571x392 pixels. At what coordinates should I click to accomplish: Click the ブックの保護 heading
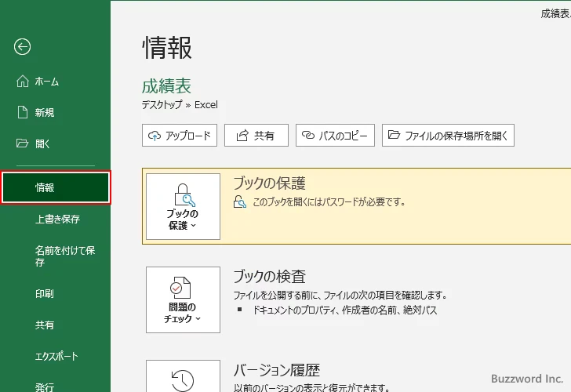[269, 183]
